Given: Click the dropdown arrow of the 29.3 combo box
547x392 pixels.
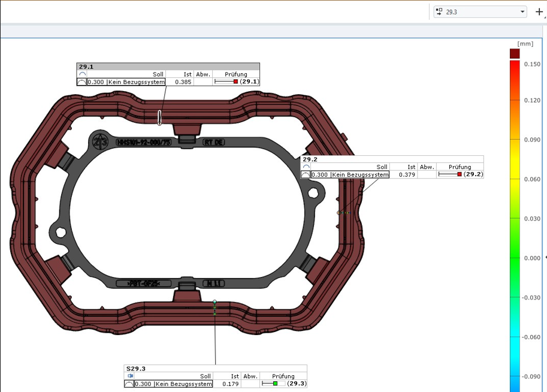Looking at the screenshot, I should 522,11.
